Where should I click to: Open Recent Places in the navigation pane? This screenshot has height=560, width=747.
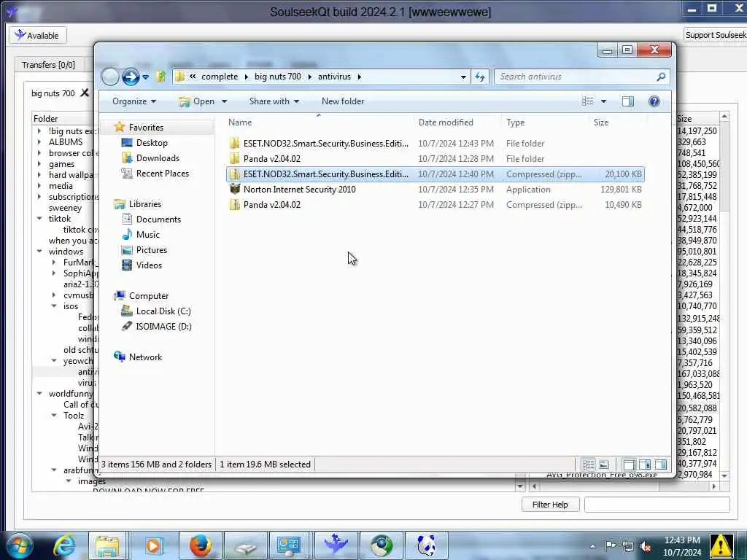[x=163, y=174]
